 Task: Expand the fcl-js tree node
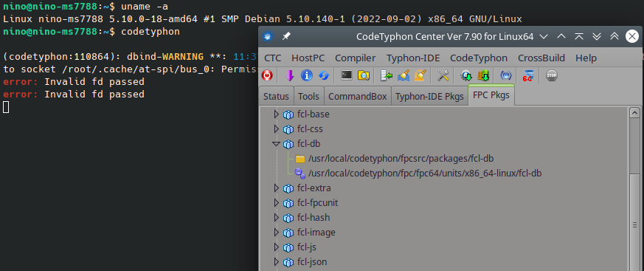pos(277,247)
